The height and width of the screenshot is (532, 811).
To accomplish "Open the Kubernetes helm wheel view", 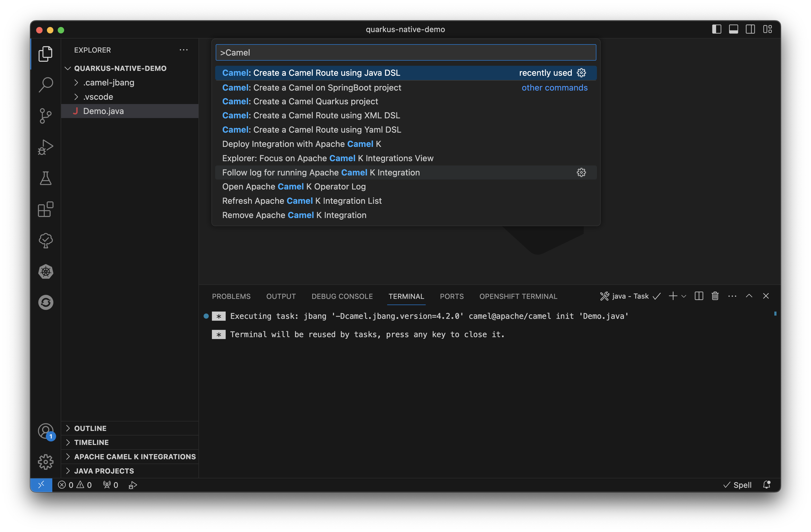I will pyautogui.click(x=46, y=271).
